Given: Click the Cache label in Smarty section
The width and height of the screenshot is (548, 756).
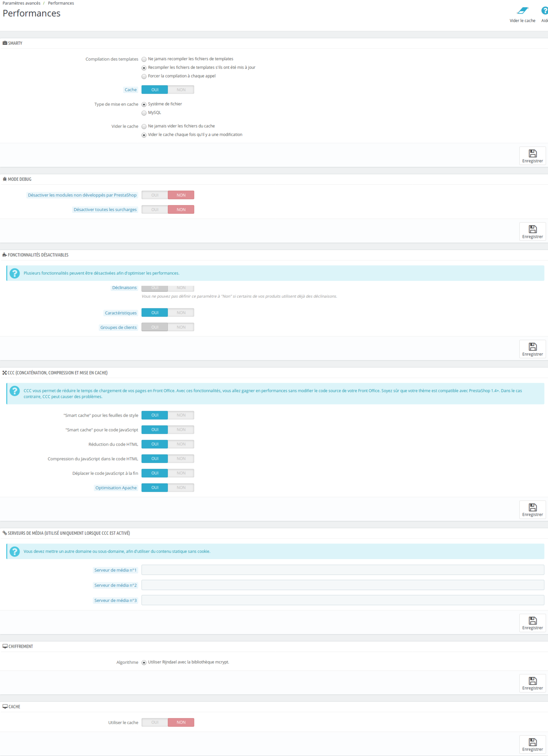Looking at the screenshot, I should [131, 90].
